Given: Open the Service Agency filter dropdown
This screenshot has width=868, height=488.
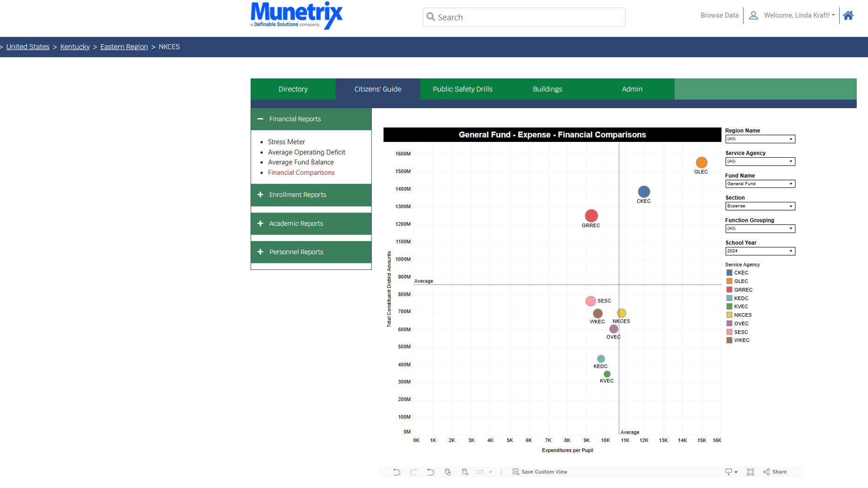Looking at the screenshot, I should pos(760,161).
